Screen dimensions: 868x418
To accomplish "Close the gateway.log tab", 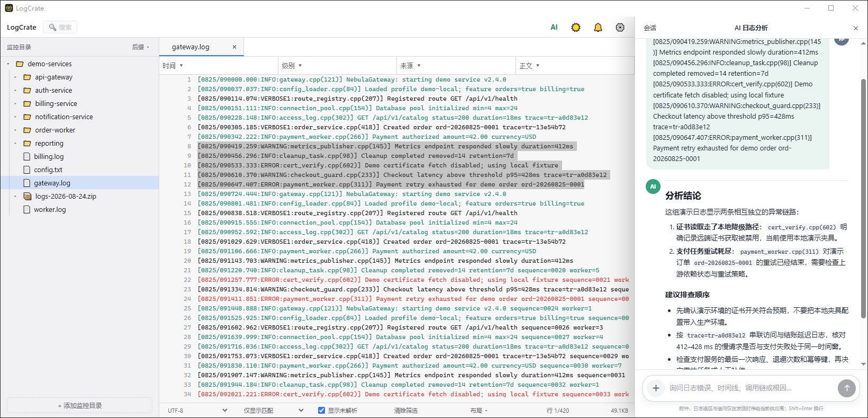I will 234,47.
